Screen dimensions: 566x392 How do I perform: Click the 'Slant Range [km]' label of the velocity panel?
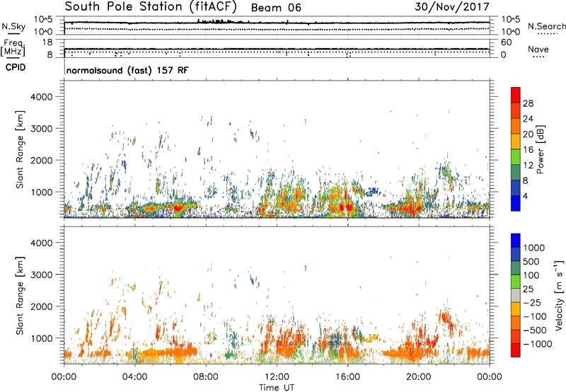tap(20, 295)
